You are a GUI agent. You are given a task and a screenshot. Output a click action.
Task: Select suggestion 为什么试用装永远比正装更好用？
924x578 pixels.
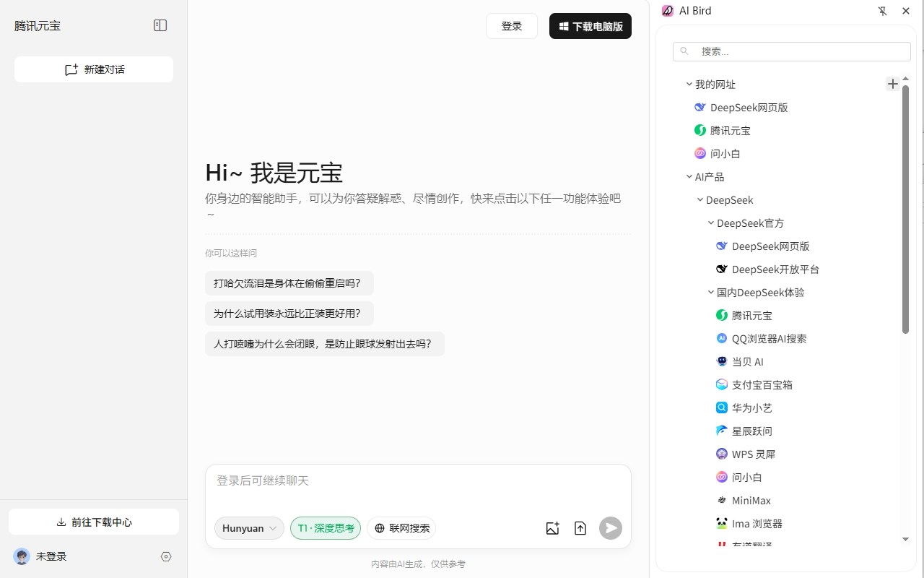pos(289,314)
